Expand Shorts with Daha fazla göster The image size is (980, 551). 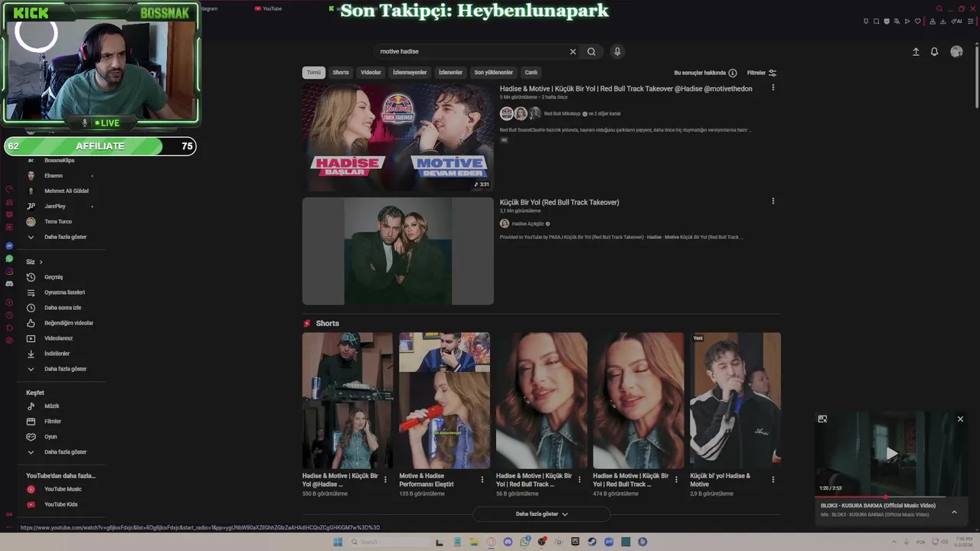pyautogui.click(x=542, y=514)
